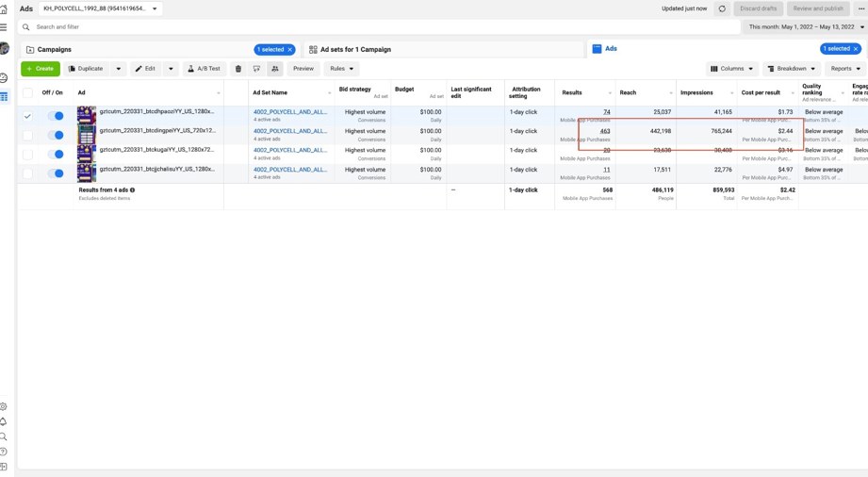Screen dimensions: 868x477
Task: Refresh the data with the reload icon
Action: coord(722,8)
